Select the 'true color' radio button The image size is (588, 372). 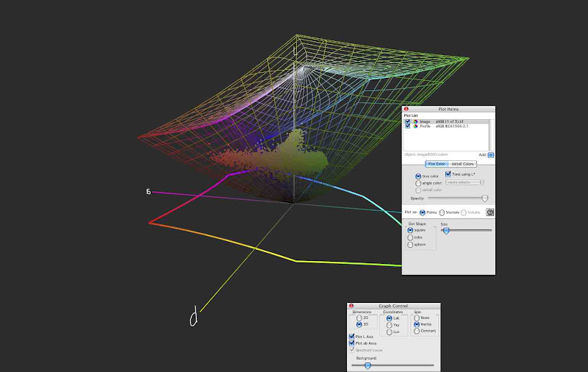coord(418,176)
